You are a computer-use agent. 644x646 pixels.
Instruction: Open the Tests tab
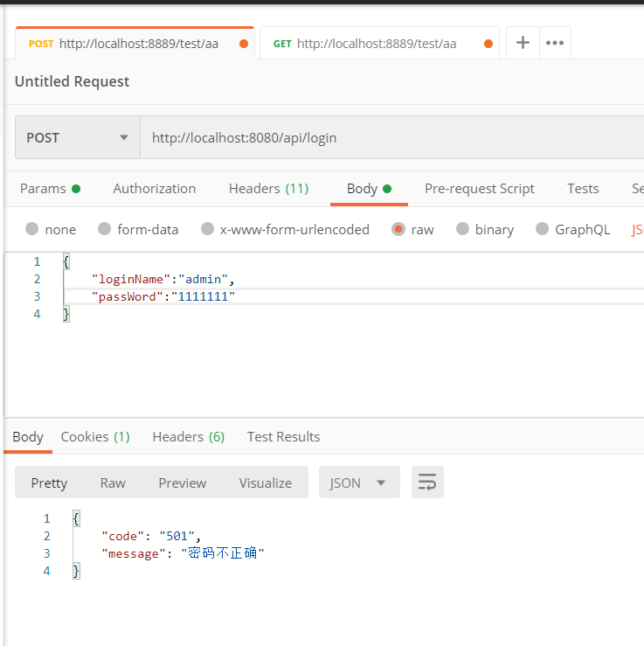pos(583,189)
